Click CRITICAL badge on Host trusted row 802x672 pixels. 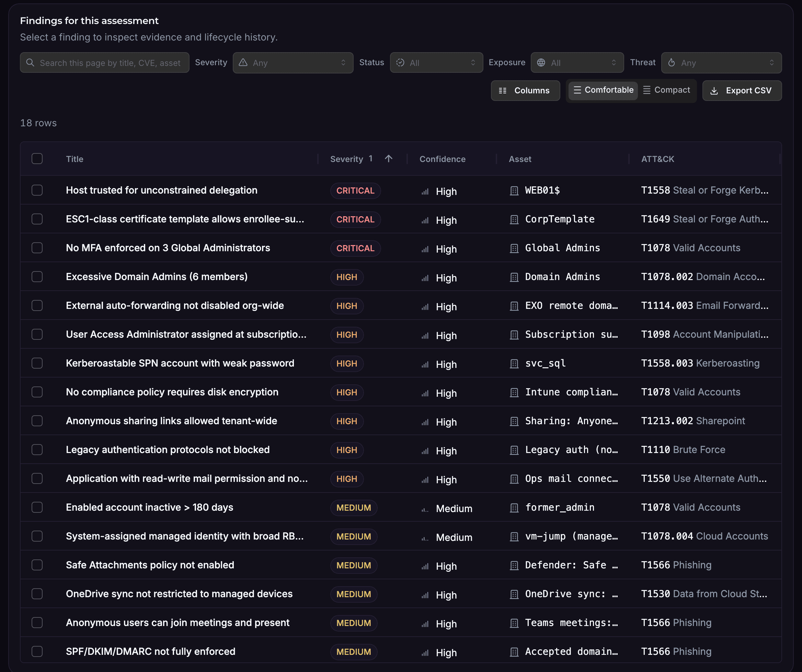point(355,190)
